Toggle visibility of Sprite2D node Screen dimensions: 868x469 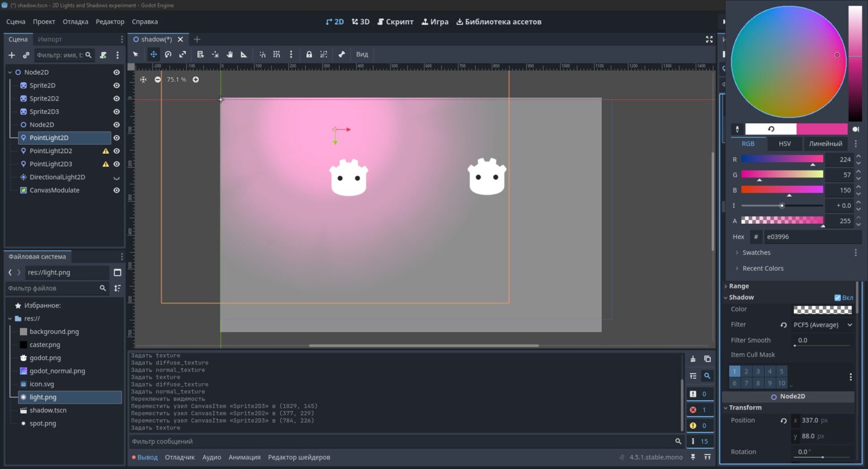[116, 85]
